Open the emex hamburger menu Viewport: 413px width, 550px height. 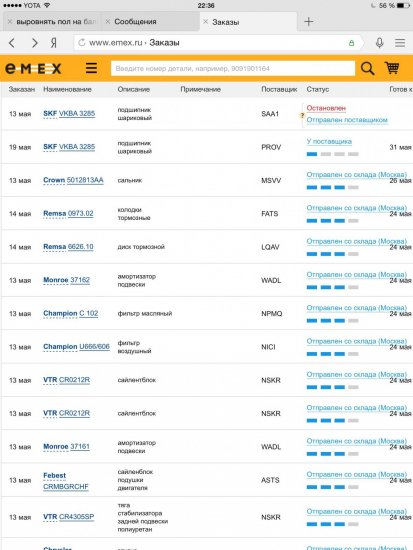point(91,68)
